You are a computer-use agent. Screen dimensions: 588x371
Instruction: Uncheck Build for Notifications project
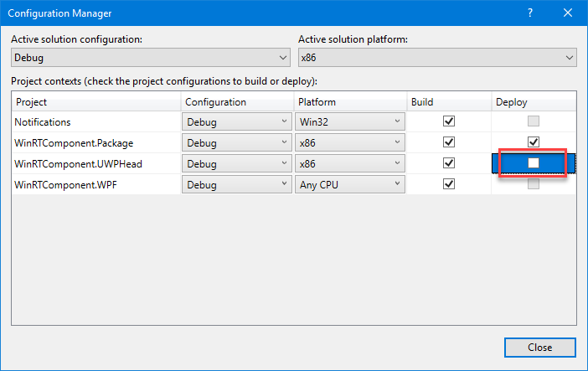tap(449, 121)
